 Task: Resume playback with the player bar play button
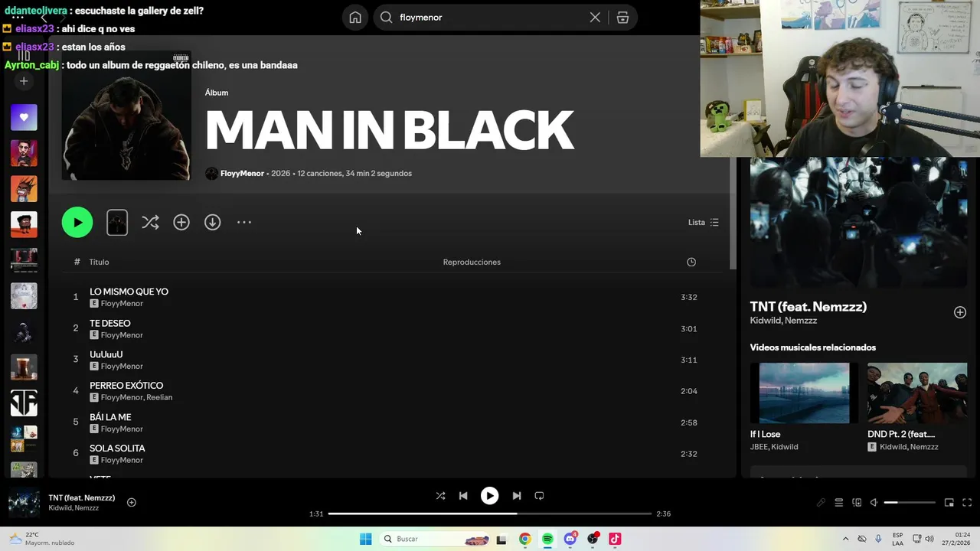(489, 496)
